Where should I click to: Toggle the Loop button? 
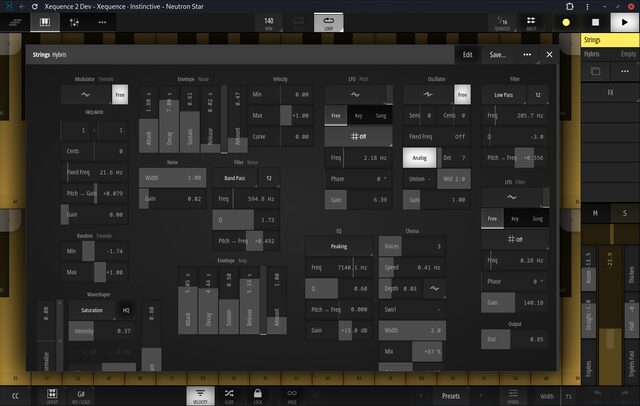pos(329,22)
